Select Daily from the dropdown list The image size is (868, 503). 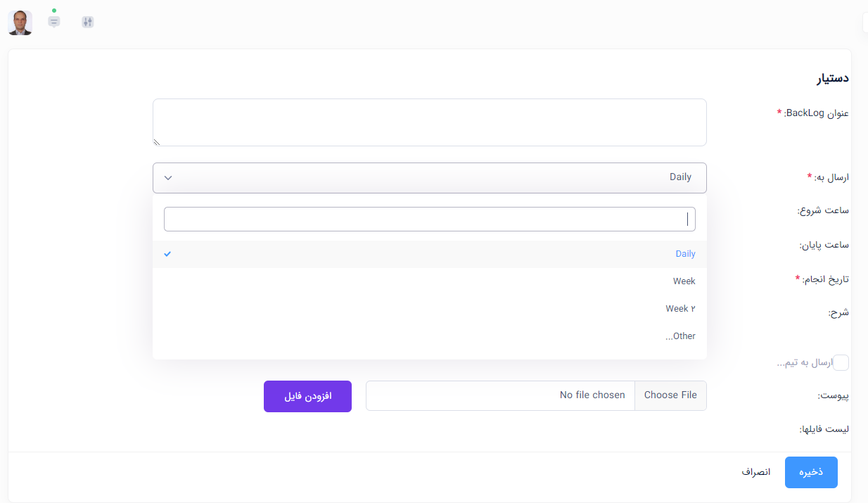coord(684,254)
